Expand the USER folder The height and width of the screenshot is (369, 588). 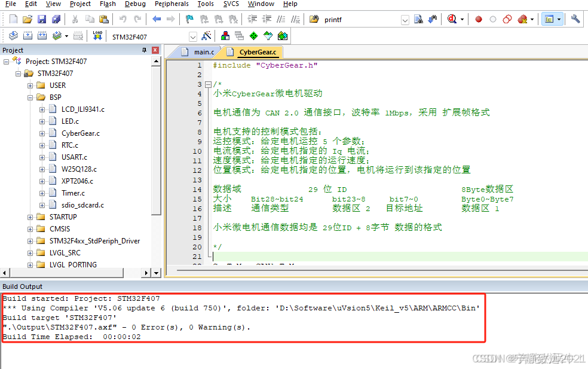[x=30, y=86]
